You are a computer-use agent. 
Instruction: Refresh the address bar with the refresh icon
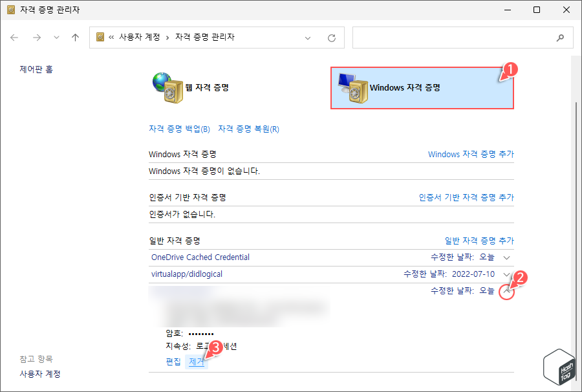[x=332, y=38]
